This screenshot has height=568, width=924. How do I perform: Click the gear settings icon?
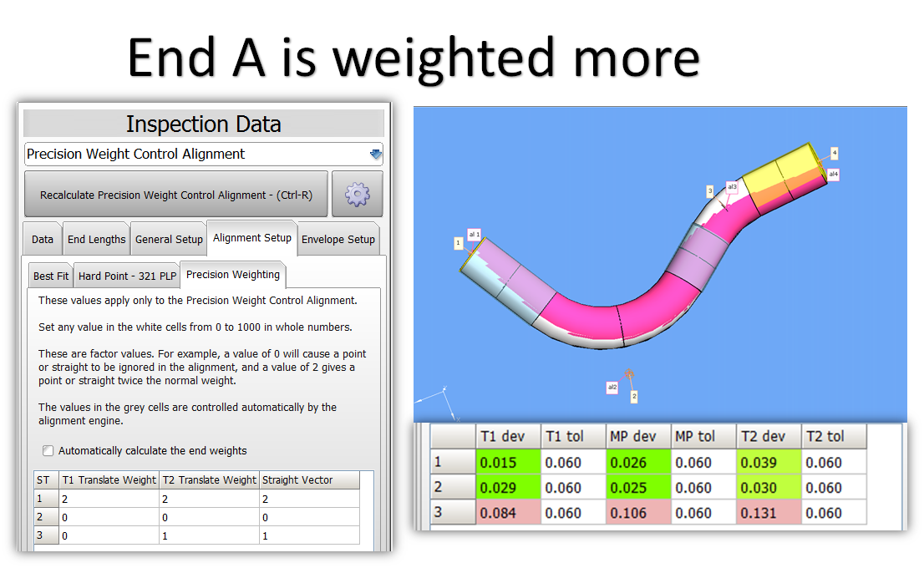357,195
